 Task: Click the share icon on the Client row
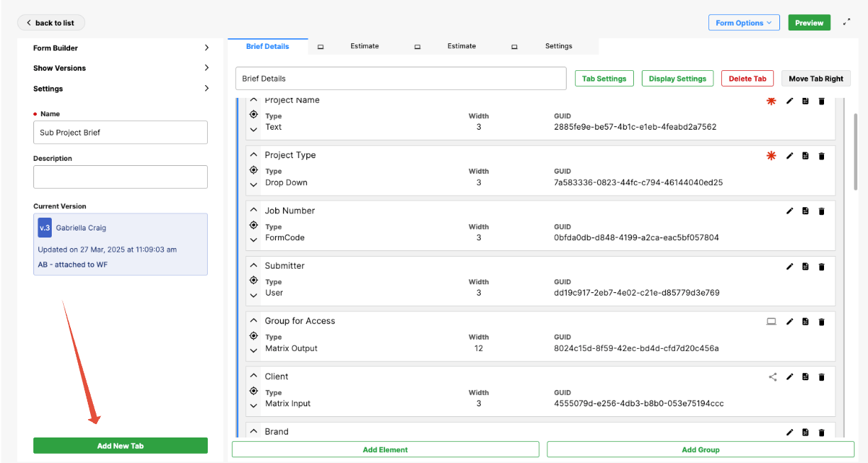(x=772, y=377)
